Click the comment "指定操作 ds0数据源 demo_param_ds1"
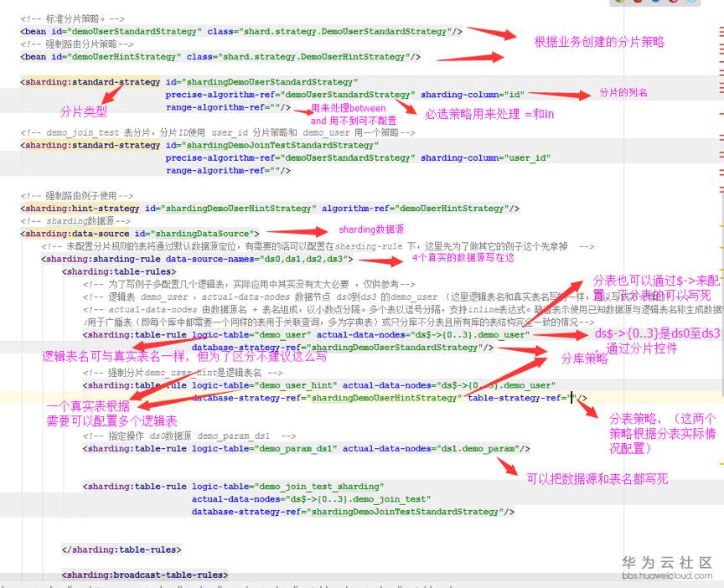The width and height of the screenshot is (724, 588). pos(189,436)
